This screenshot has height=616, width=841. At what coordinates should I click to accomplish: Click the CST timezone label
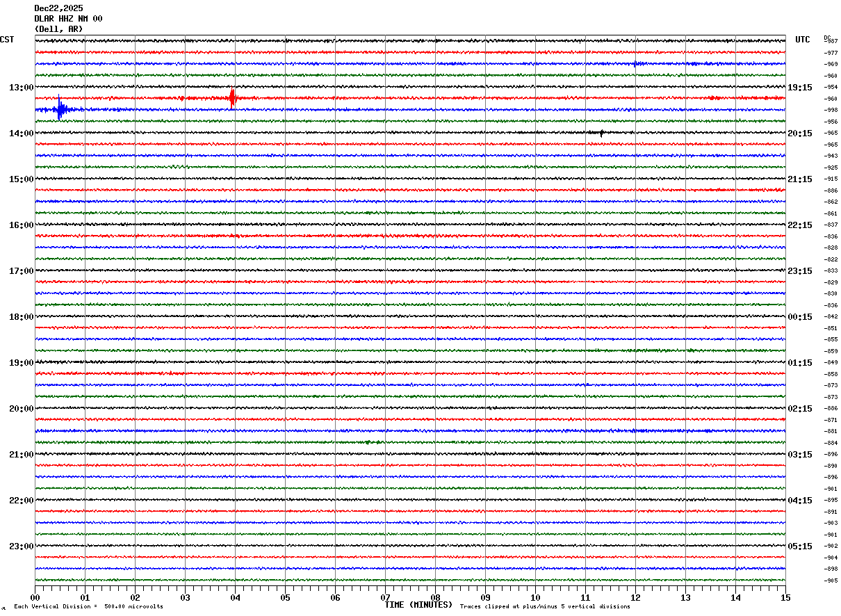click(x=7, y=40)
